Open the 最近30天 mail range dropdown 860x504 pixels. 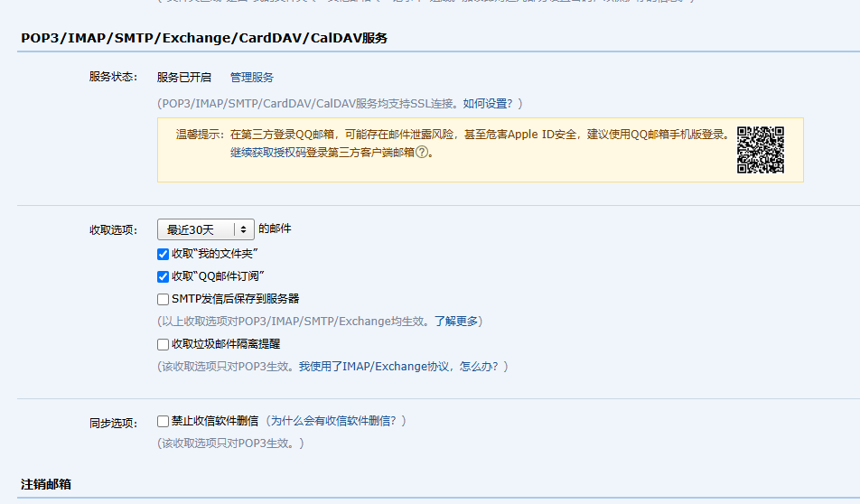click(206, 229)
